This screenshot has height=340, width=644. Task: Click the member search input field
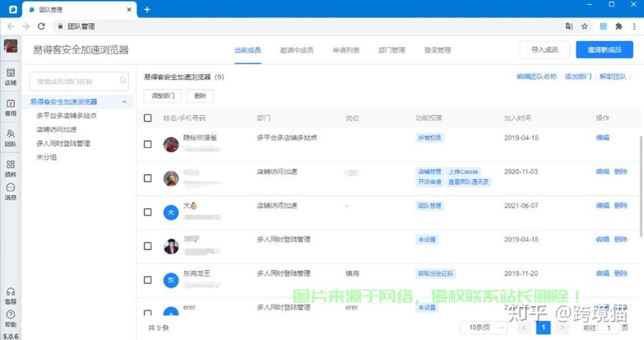[78, 81]
